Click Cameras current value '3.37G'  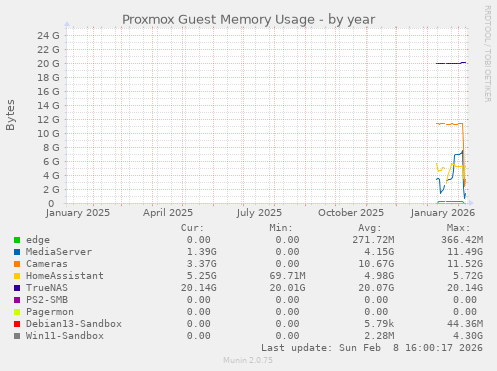point(201,264)
